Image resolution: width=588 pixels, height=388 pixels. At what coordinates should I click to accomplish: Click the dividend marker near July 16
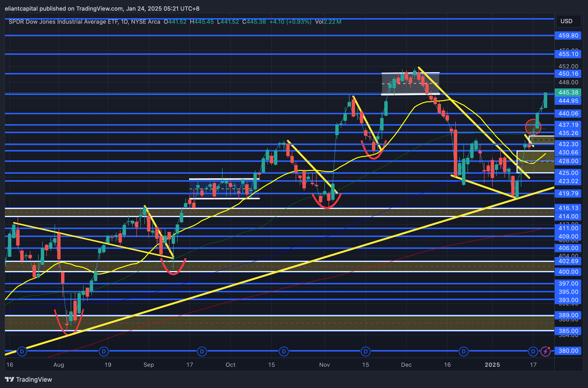pyautogui.click(x=22, y=351)
